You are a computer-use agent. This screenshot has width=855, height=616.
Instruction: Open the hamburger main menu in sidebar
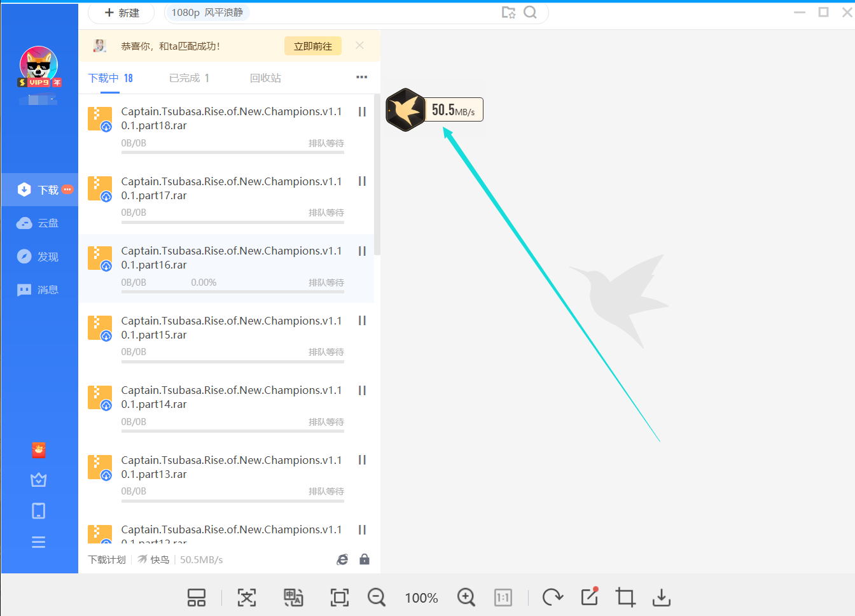[39, 542]
